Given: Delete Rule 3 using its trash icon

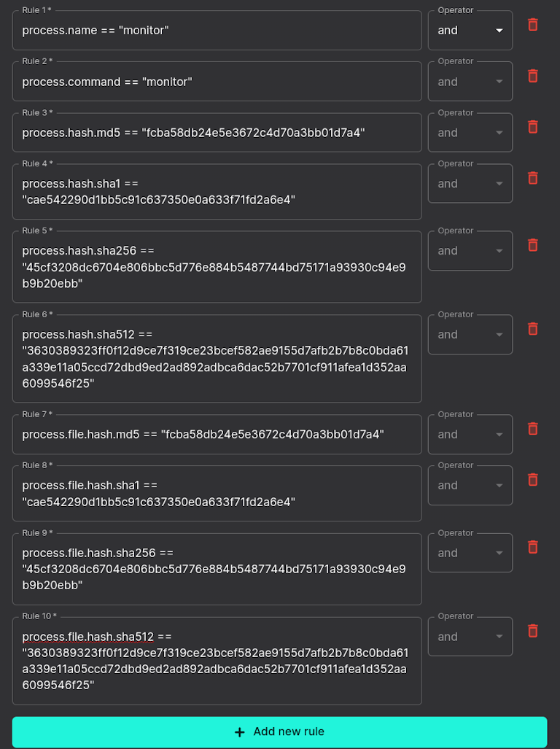Looking at the screenshot, I should 532,127.
